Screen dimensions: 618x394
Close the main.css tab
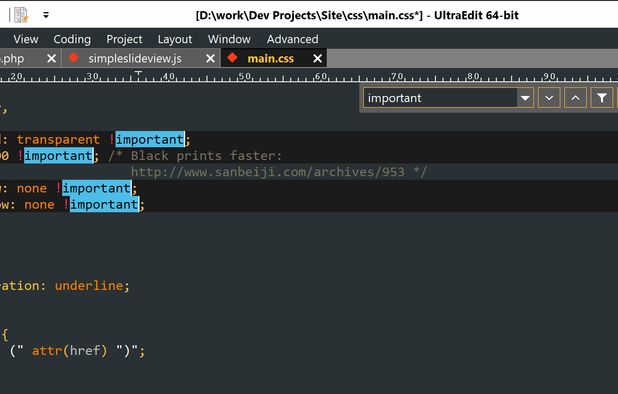click(317, 58)
